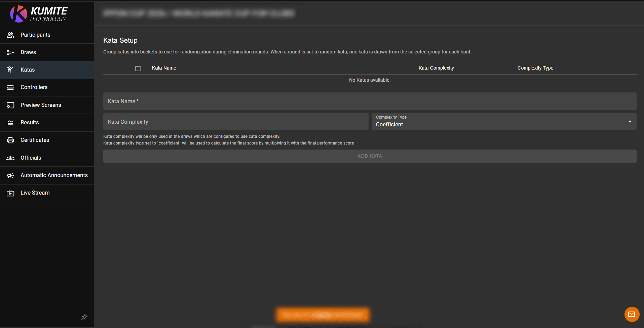
Task: Click the Kata Complexity column header
Action: coord(436,68)
